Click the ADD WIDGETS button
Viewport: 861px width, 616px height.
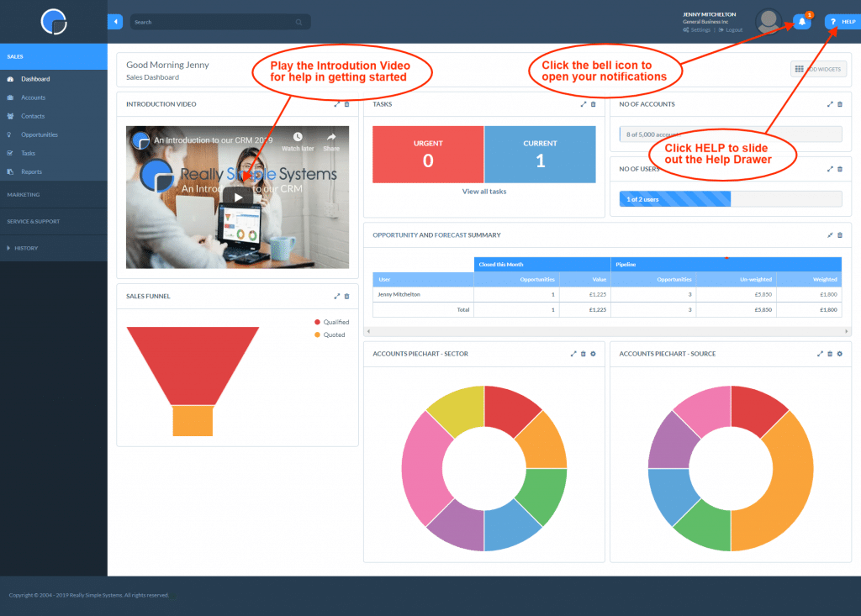(816, 68)
